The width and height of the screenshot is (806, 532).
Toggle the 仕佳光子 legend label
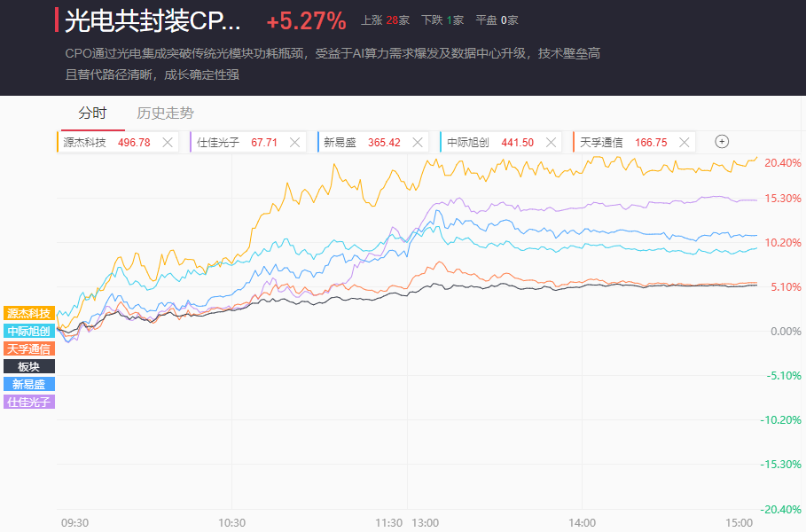coord(29,402)
